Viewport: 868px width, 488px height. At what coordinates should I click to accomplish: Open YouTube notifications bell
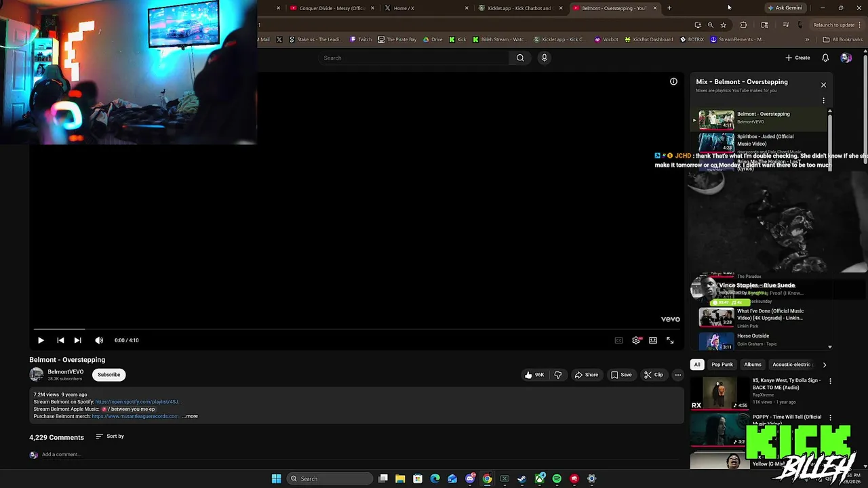coord(825,58)
